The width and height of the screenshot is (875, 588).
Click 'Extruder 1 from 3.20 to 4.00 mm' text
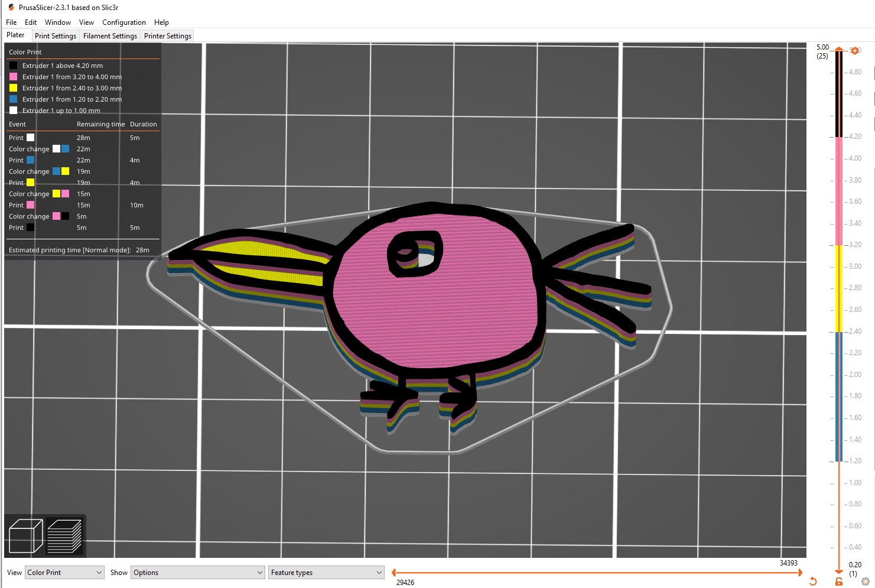(72, 77)
